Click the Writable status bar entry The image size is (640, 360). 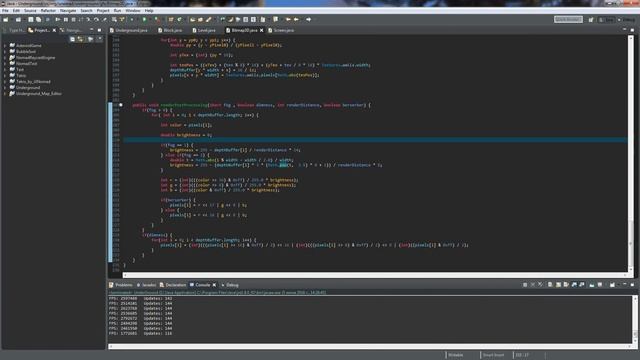(x=456, y=355)
